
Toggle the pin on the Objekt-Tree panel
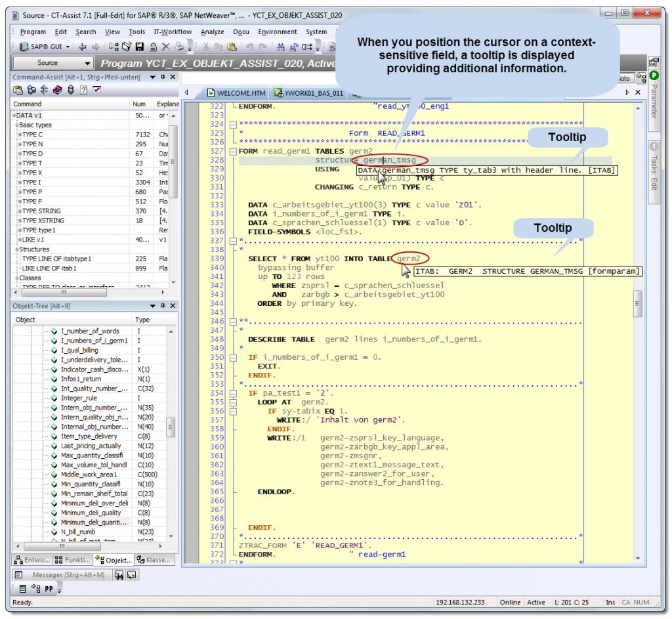[x=161, y=306]
